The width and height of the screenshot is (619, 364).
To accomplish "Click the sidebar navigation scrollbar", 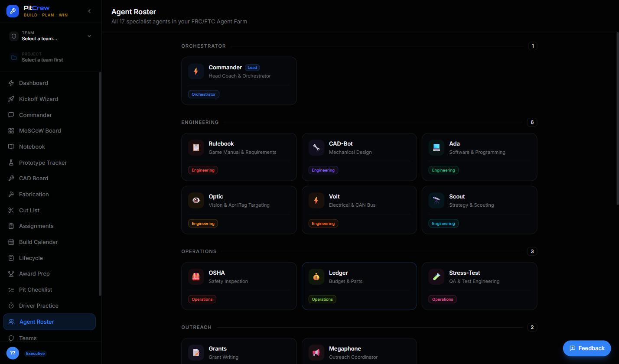I will (x=100, y=184).
